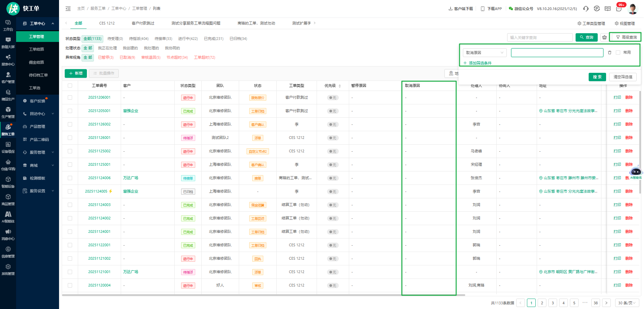
Task: Select the 工单结算 menu item
Action: point(37,49)
